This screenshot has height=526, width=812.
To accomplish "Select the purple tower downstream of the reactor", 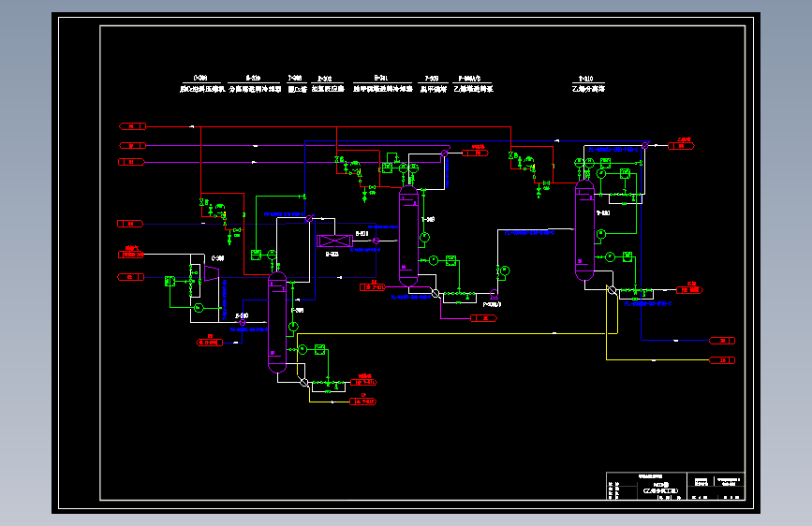I will click(x=408, y=236).
